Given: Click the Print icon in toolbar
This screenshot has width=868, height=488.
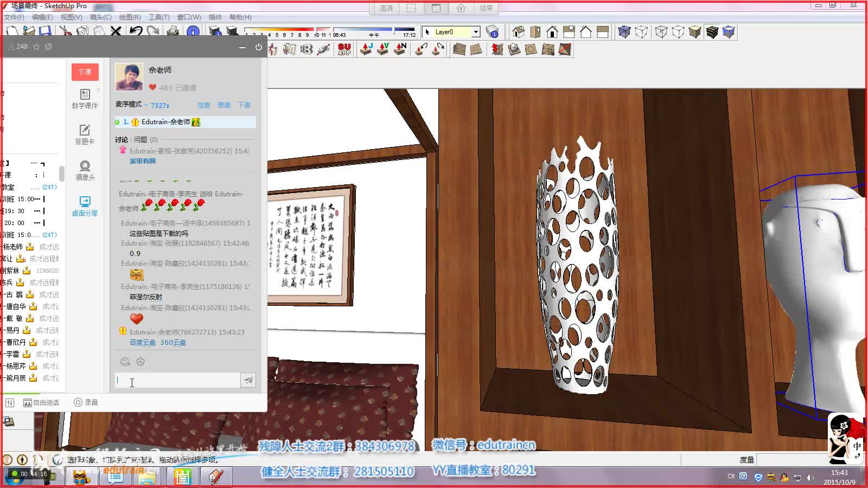Looking at the screenshot, I should coord(173,31).
